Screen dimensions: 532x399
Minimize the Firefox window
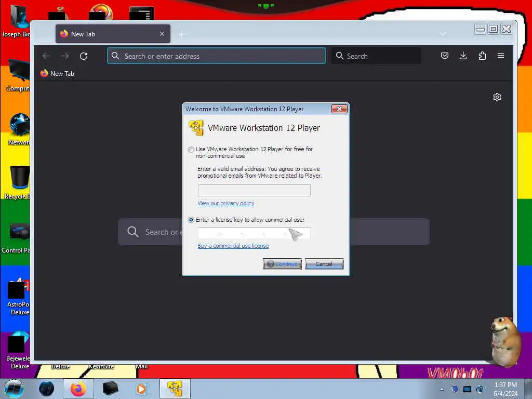pyautogui.click(x=480, y=29)
